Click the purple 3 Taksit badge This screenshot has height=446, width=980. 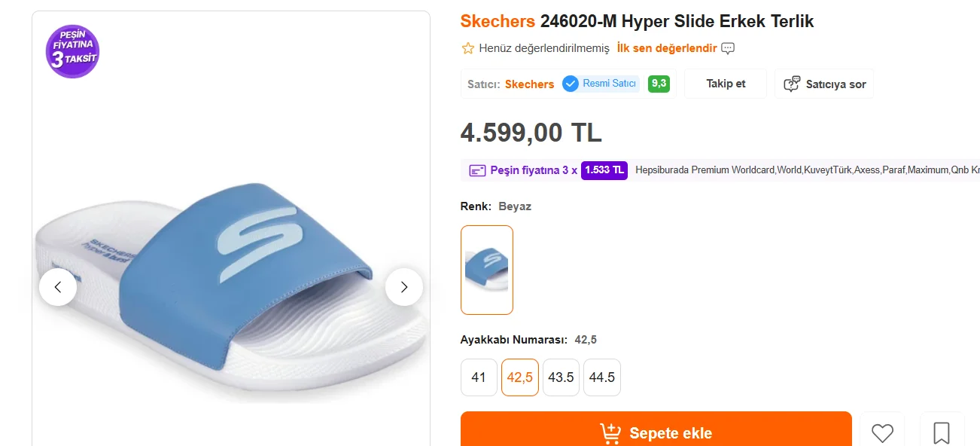pos(72,51)
